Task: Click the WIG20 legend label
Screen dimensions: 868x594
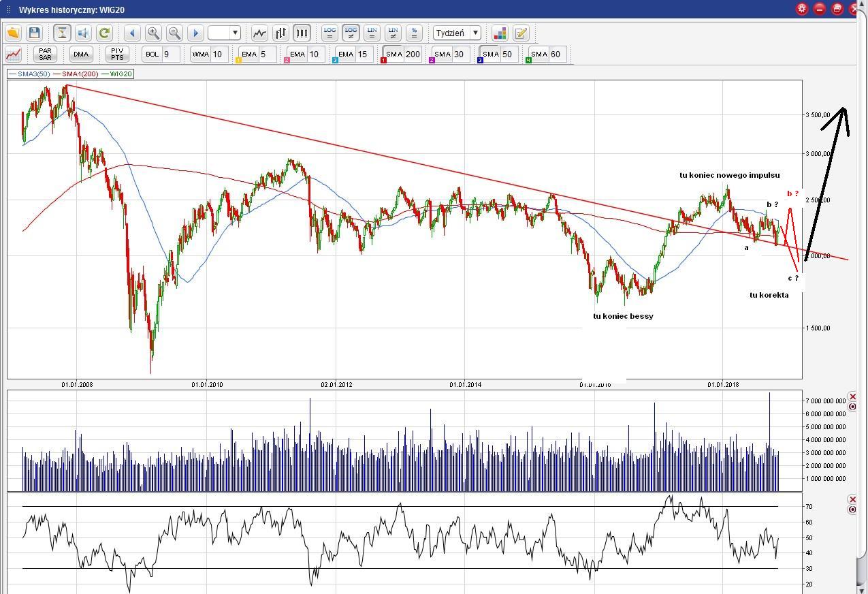Action: [x=120, y=74]
